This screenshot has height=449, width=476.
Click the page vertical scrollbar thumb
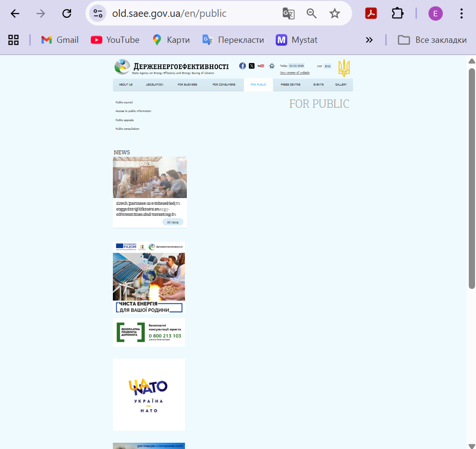tap(472, 178)
